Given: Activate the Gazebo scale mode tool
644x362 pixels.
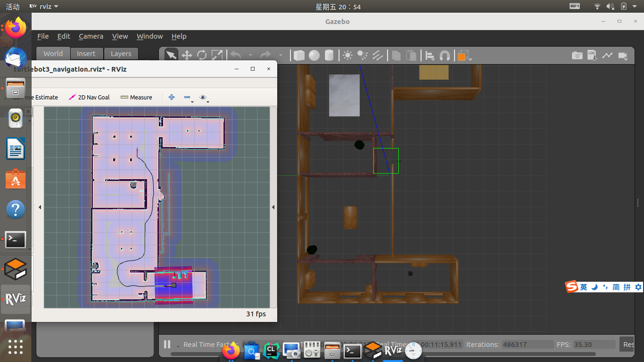Looking at the screenshot, I should tap(217, 55).
